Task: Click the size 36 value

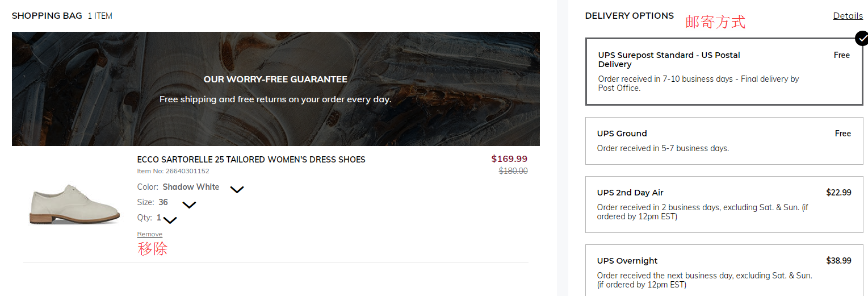Action: pyautogui.click(x=163, y=202)
